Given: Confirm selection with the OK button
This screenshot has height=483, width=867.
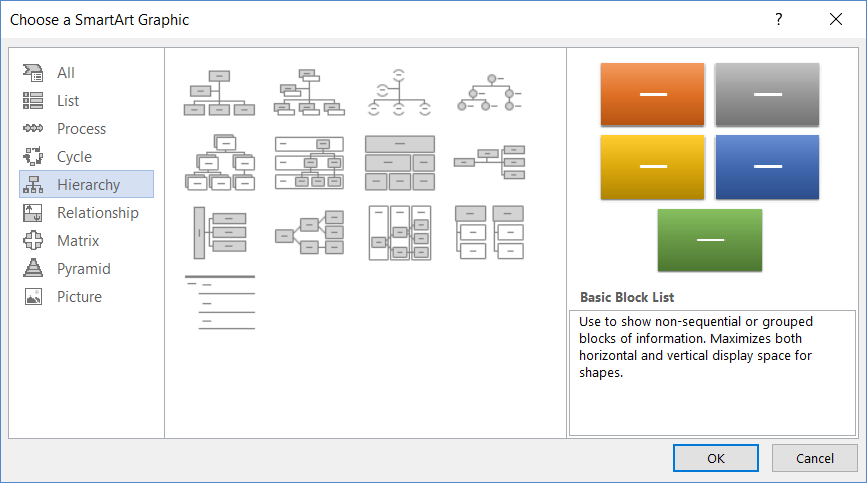Looking at the screenshot, I should [715, 458].
